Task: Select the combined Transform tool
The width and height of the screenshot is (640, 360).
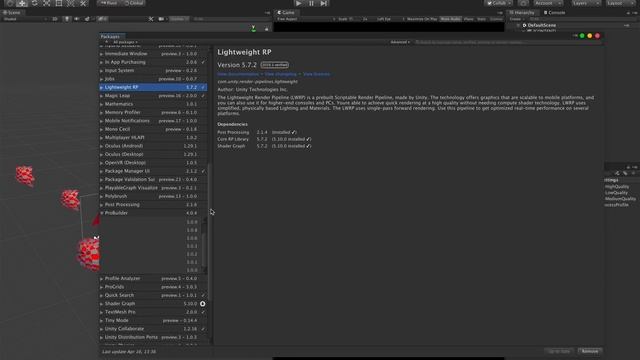Action: click(71, 3)
